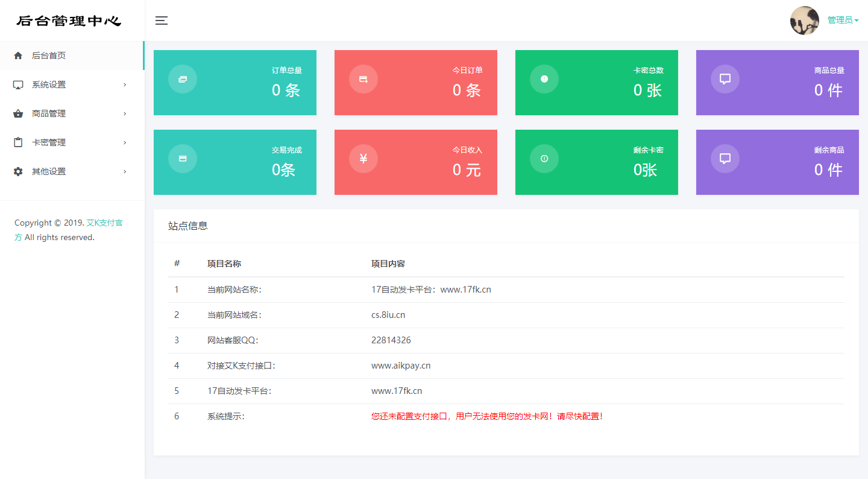Select the 今日收入 0 元 value

pyautogui.click(x=467, y=170)
